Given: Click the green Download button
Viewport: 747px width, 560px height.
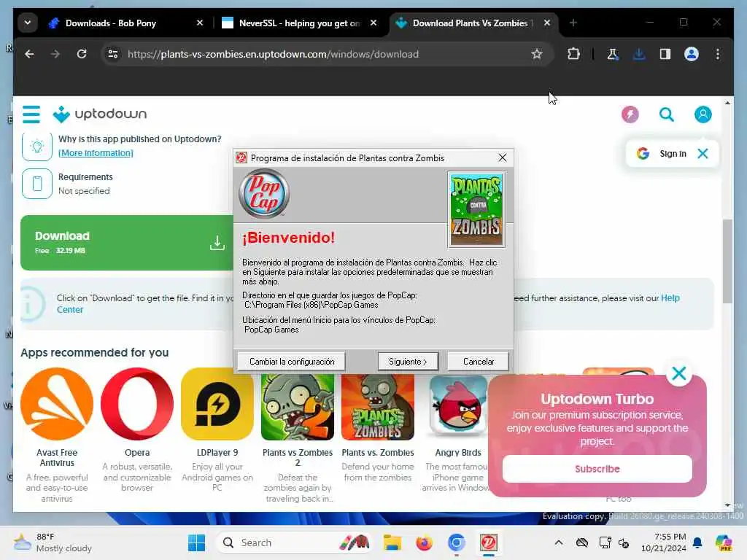Looking at the screenshot, I should point(127,243).
